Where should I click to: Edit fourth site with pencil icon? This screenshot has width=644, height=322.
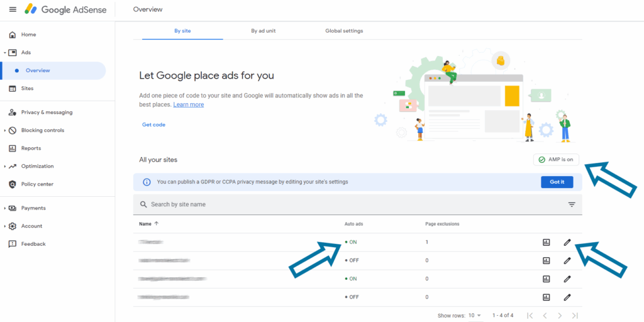click(x=567, y=297)
